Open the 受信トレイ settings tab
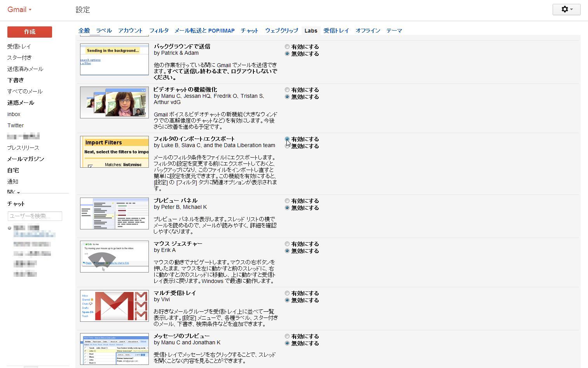The width and height of the screenshot is (588, 368). (336, 30)
